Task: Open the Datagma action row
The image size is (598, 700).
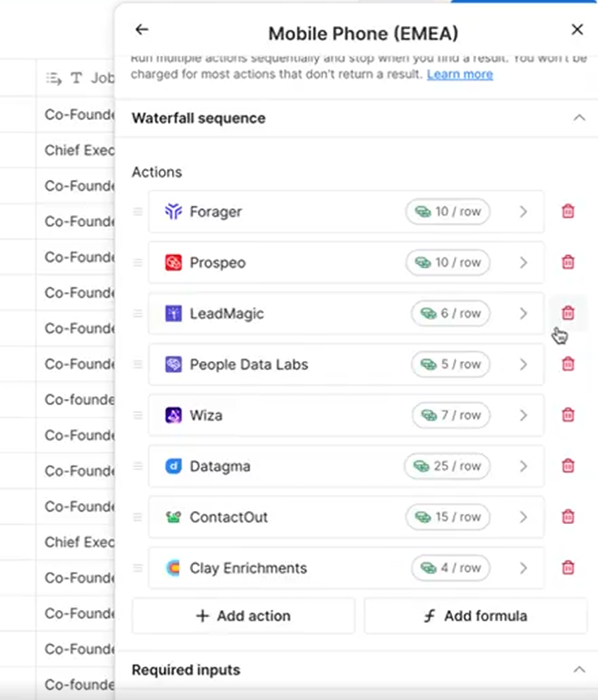Action: point(284,466)
